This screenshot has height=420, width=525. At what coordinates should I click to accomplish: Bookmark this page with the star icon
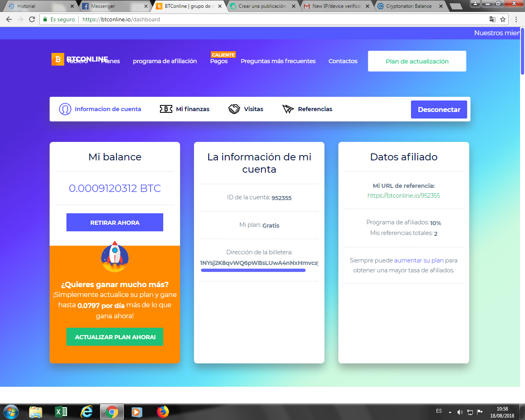503,19
